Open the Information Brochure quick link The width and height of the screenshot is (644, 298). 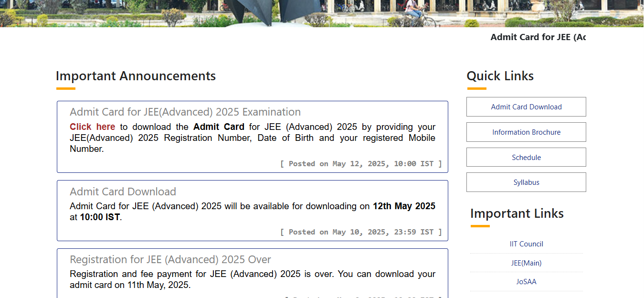point(526,132)
